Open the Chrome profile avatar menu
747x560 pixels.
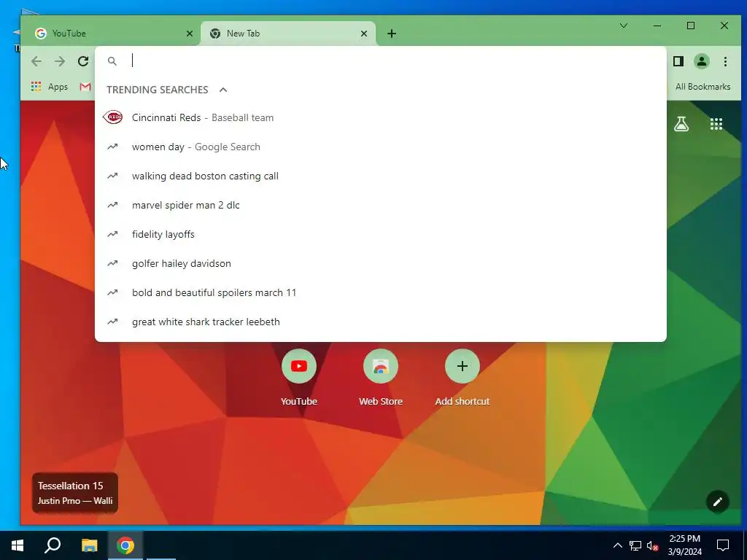click(x=701, y=61)
